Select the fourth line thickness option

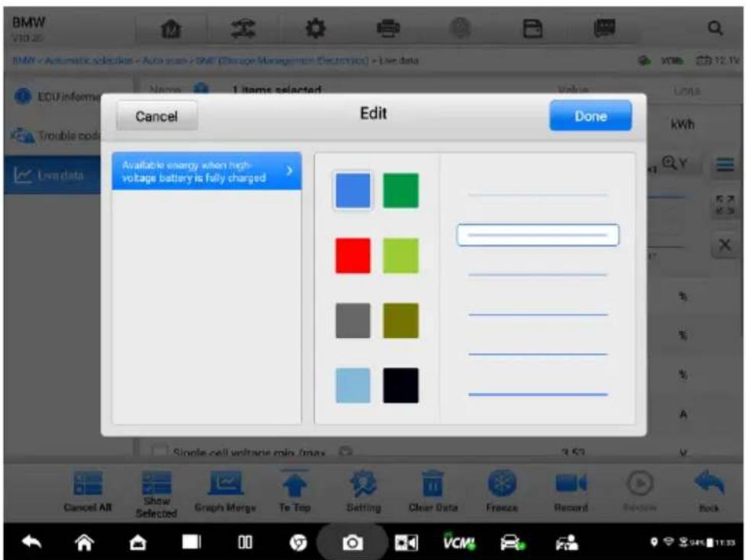[x=538, y=314]
